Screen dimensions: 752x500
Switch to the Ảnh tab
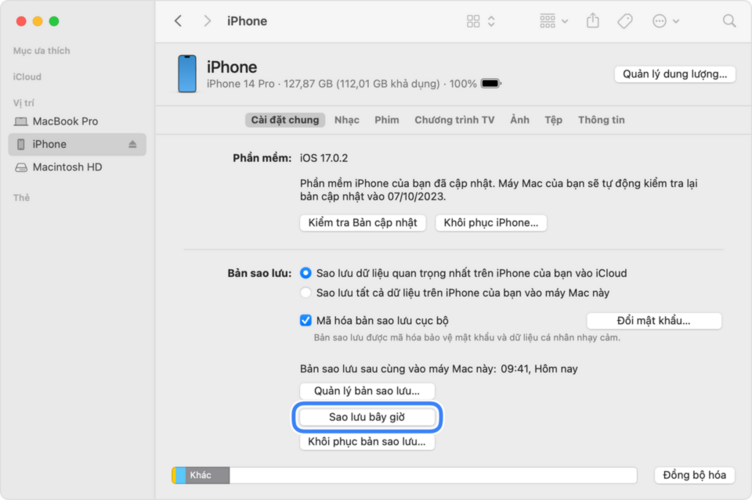pos(519,120)
